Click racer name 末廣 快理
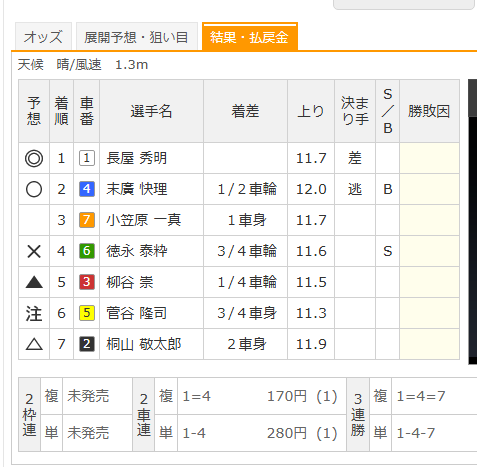The height and width of the screenshot is (467, 477). point(137,189)
